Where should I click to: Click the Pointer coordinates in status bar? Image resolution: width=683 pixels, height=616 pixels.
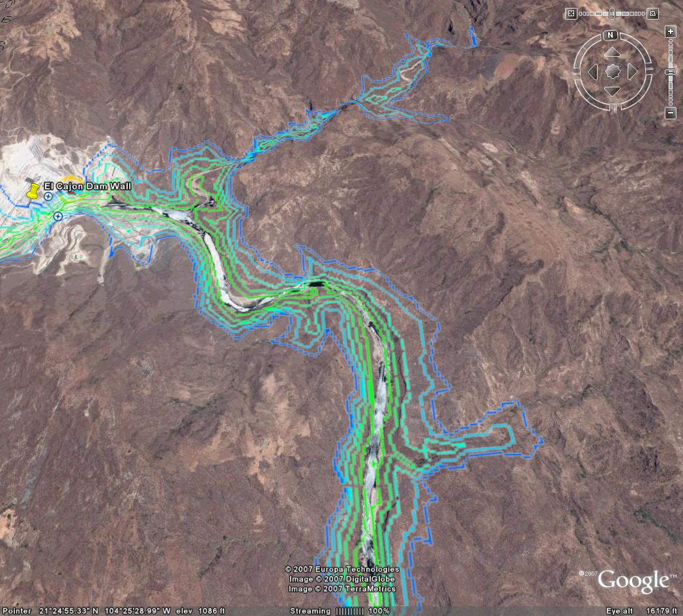point(113,611)
